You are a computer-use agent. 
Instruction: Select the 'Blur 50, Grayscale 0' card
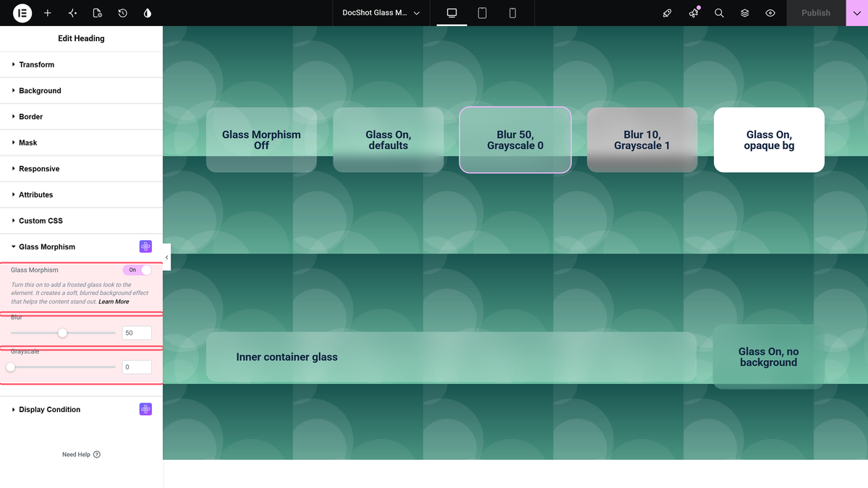tap(515, 140)
